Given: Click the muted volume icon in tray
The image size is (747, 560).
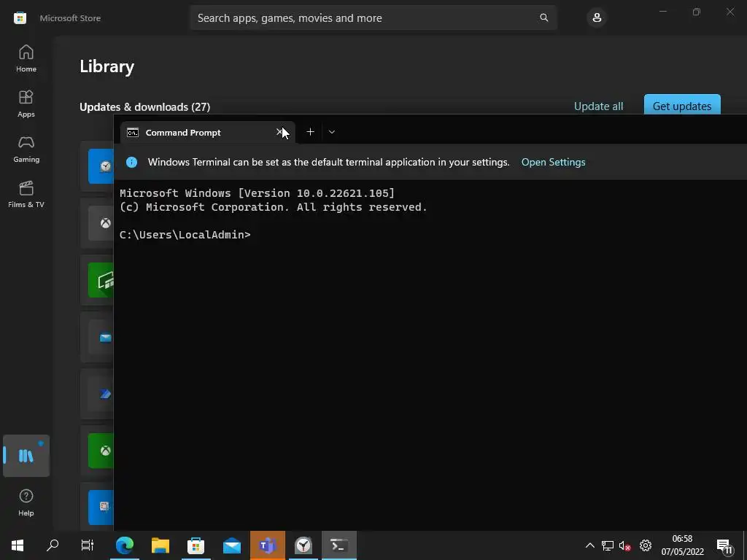Looking at the screenshot, I should pyautogui.click(x=624, y=545).
